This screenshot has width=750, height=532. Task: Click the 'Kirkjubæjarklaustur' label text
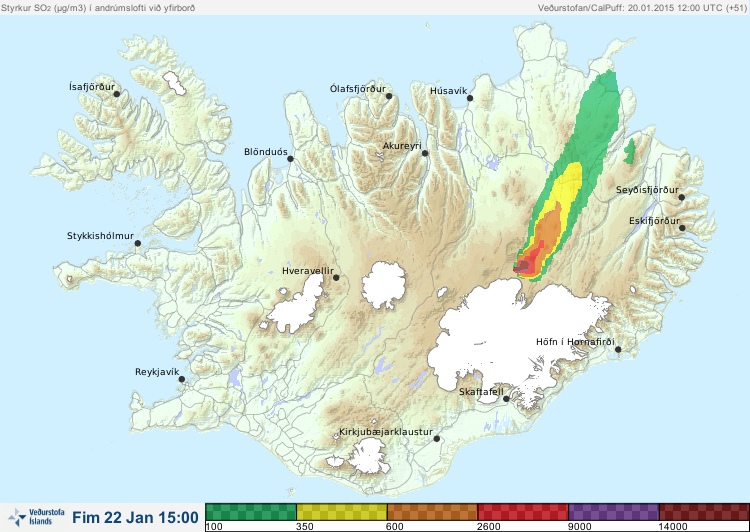tap(386, 432)
